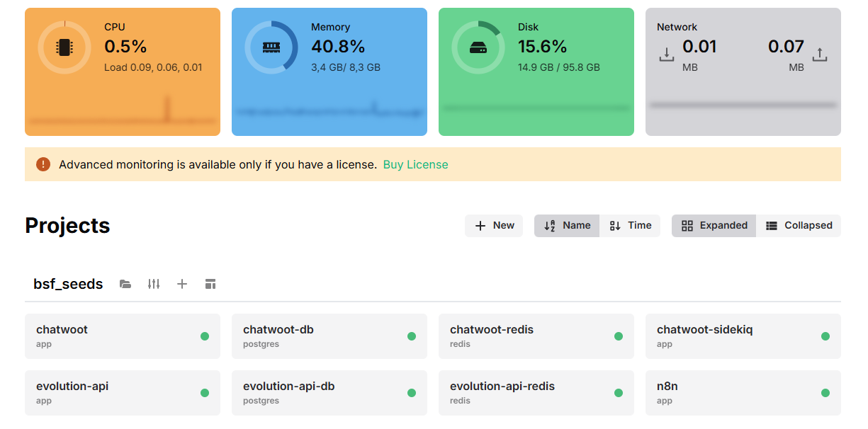The image size is (868, 429).
Task: Click the CPU chip icon
Action: [64, 47]
